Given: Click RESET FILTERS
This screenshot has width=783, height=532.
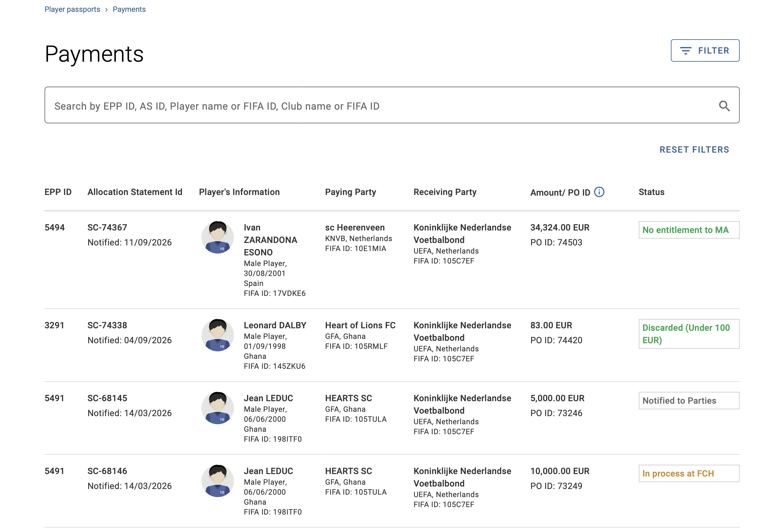Looking at the screenshot, I should point(694,150).
